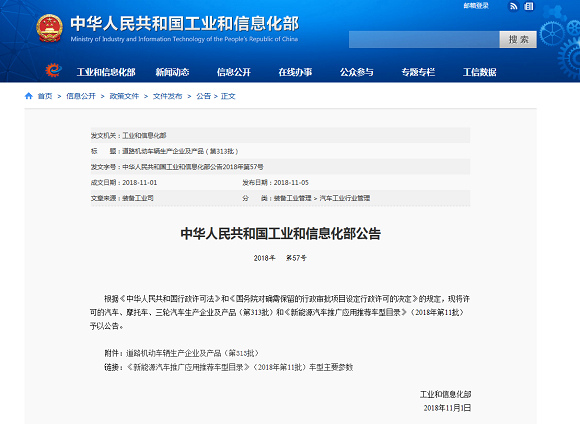The image size is (580, 424).
Task: Go to 信息公开 in breadcrumb
Action: click(81, 96)
